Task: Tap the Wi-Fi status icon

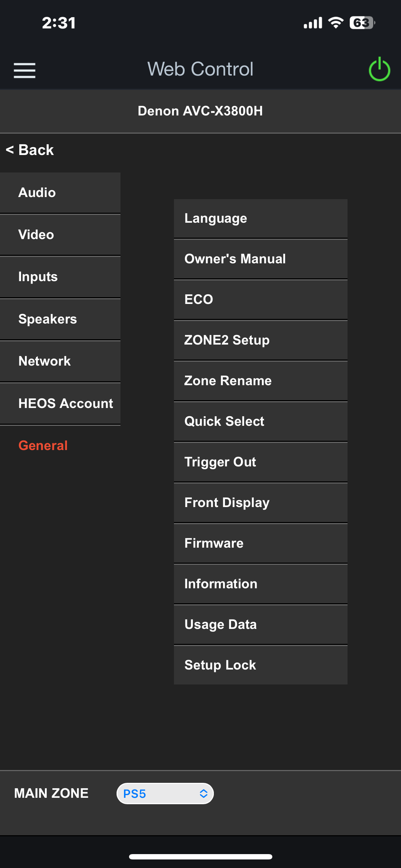Action: (335, 23)
